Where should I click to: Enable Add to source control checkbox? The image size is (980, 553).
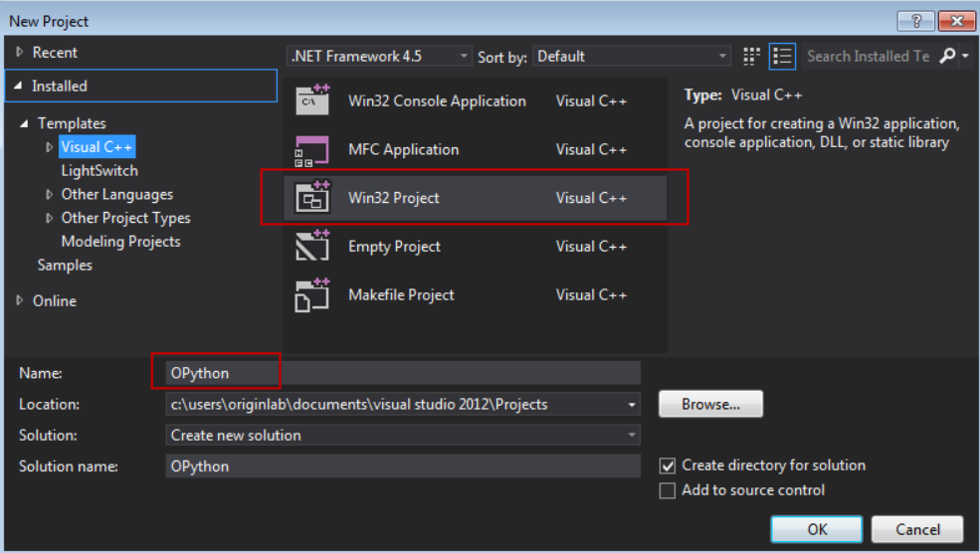point(668,490)
